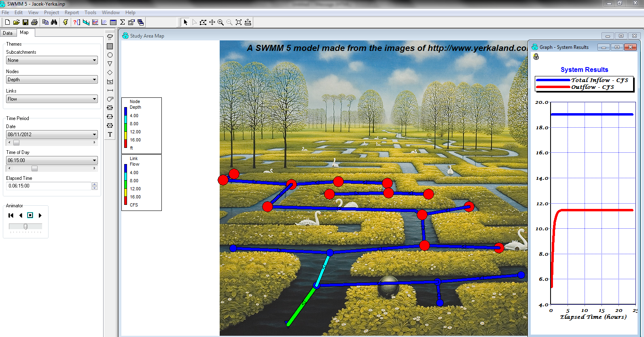Open the Links theme dropdown
644x337 pixels.
pyautogui.click(x=52, y=99)
